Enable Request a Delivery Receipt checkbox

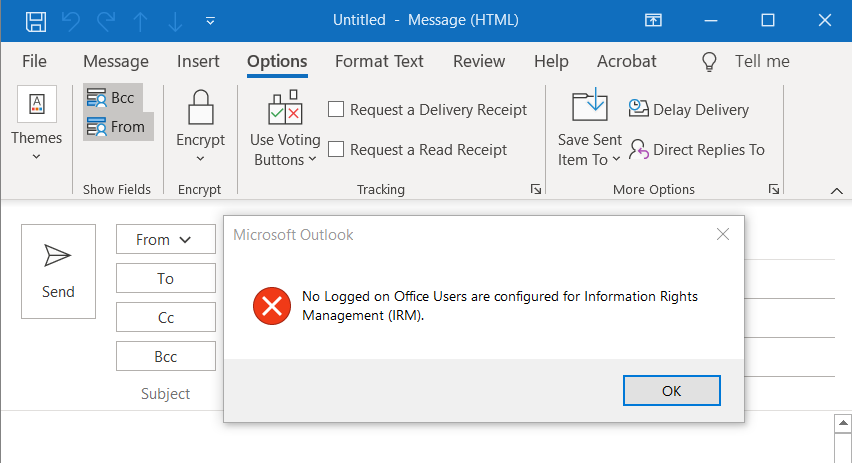tap(336, 109)
